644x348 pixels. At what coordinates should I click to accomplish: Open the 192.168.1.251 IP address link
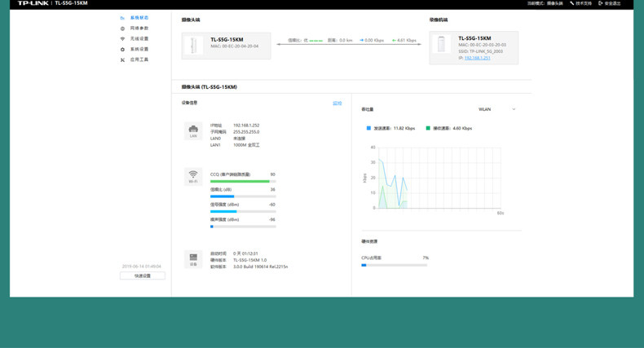(477, 58)
